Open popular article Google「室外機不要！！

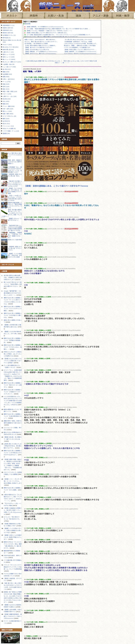click(12, 293)
